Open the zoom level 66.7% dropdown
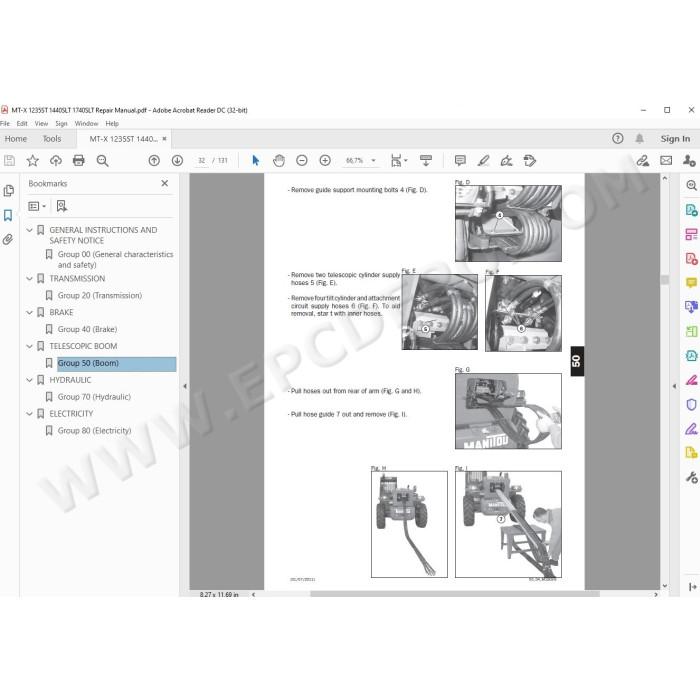Image resolution: width=700 pixels, height=700 pixels. point(374,160)
